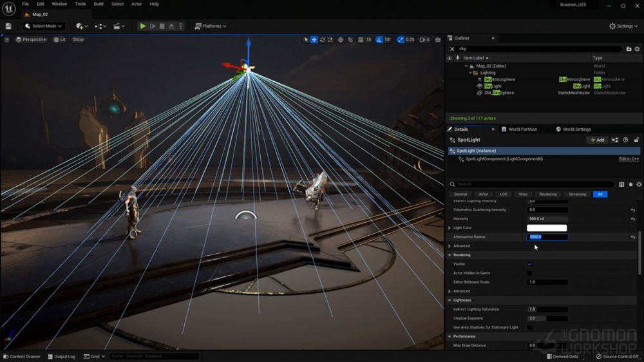644x362 pixels.
Task: Select SkyLight actor in Outliner
Action: coord(493,86)
